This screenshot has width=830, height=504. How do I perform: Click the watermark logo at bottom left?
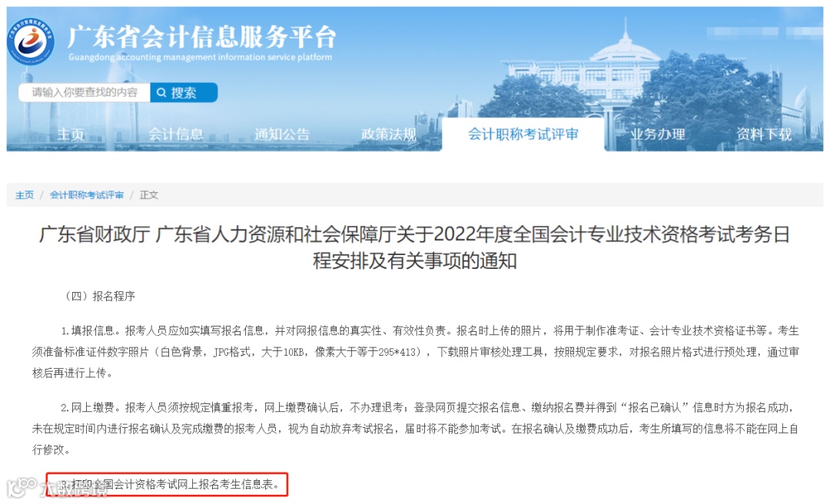[x=22, y=487]
